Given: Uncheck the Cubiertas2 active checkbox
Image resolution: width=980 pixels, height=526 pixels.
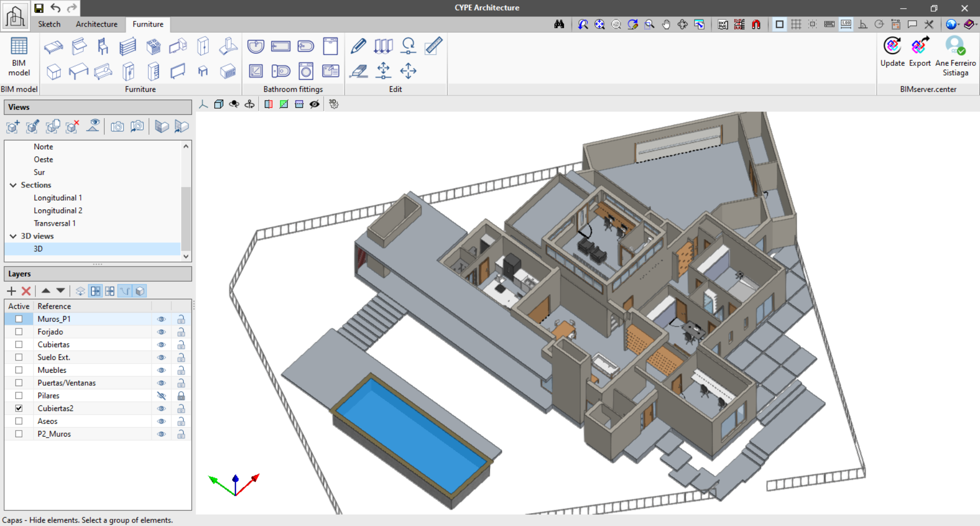Looking at the screenshot, I should [x=19, y=409].
